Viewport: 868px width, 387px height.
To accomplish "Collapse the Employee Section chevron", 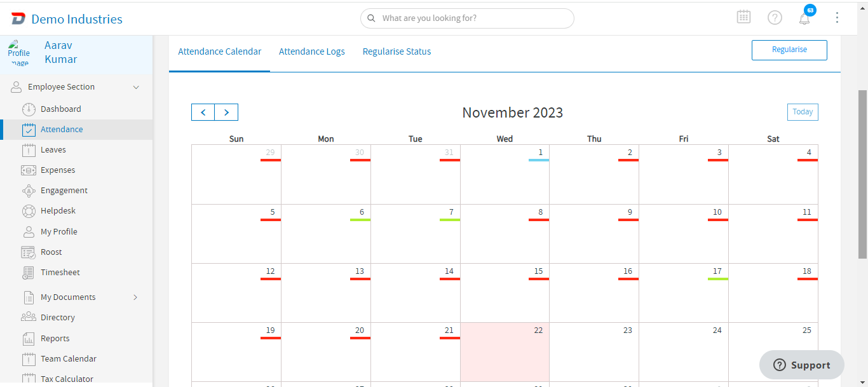I will tap(135, 87).
